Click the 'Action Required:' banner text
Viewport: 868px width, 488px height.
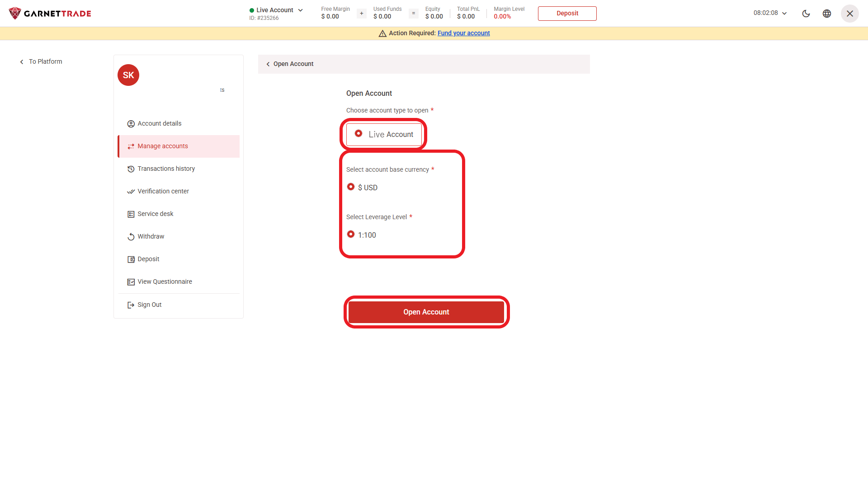point(412,33)
